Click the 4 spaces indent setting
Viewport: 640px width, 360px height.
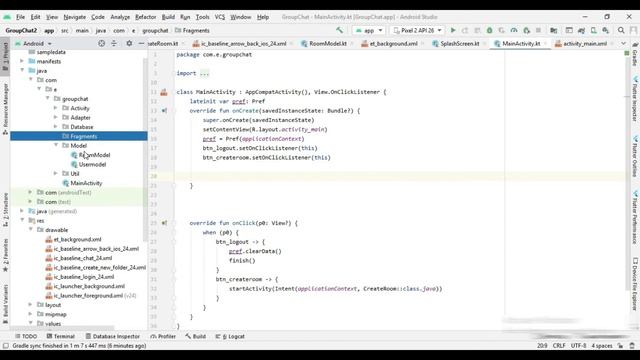[x=602, y=346]
